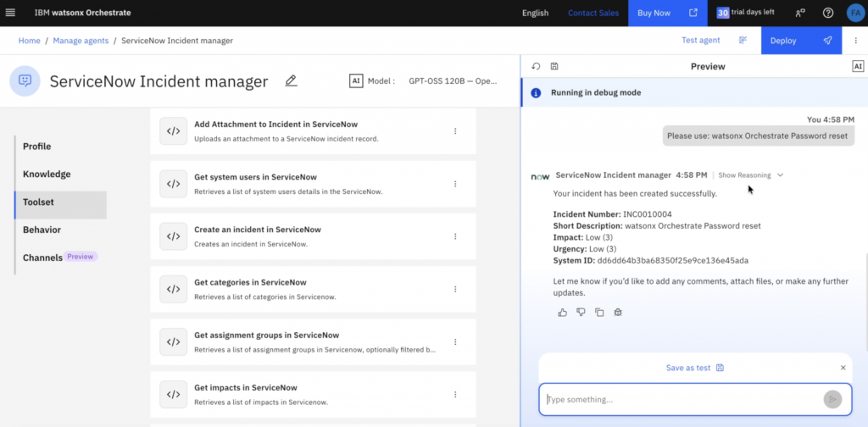The height and width of the screenshot is (427, 868).
Task: Open options menu for Add Attachment tool
Action: pyautogui.click(x=455, y=131)
